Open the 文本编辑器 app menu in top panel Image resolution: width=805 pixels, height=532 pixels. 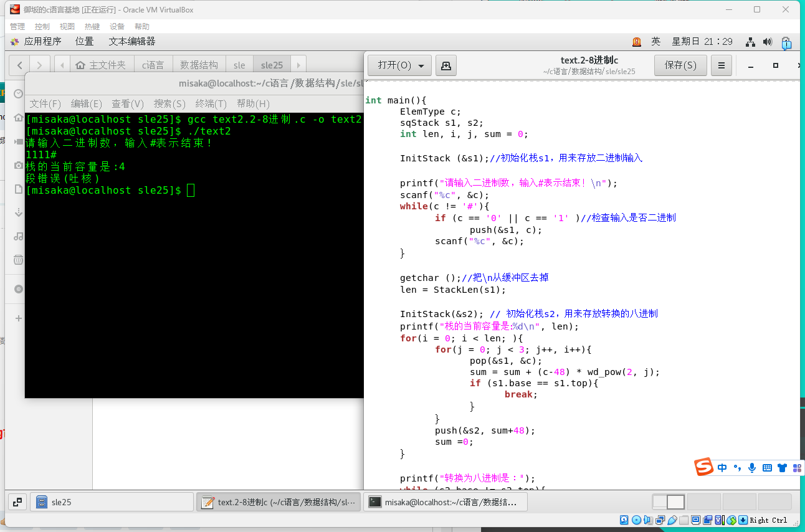point(132,42)
